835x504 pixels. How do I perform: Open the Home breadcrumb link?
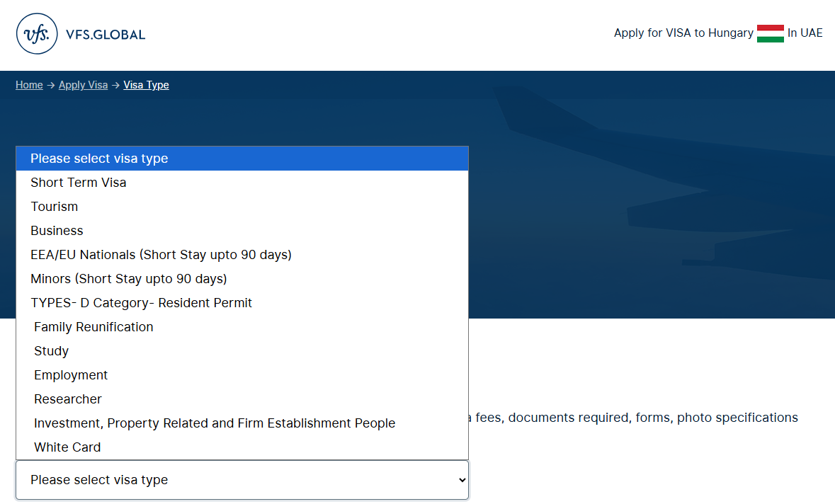(29, 85)
